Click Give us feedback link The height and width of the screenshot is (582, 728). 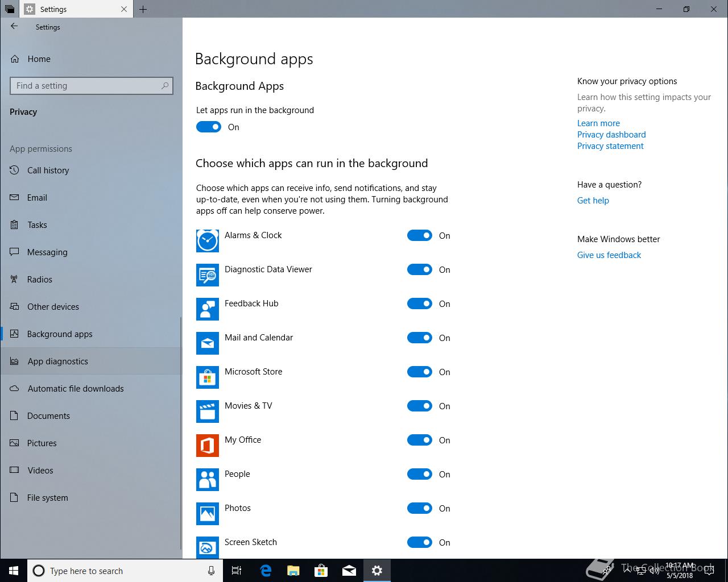[609, 255]
